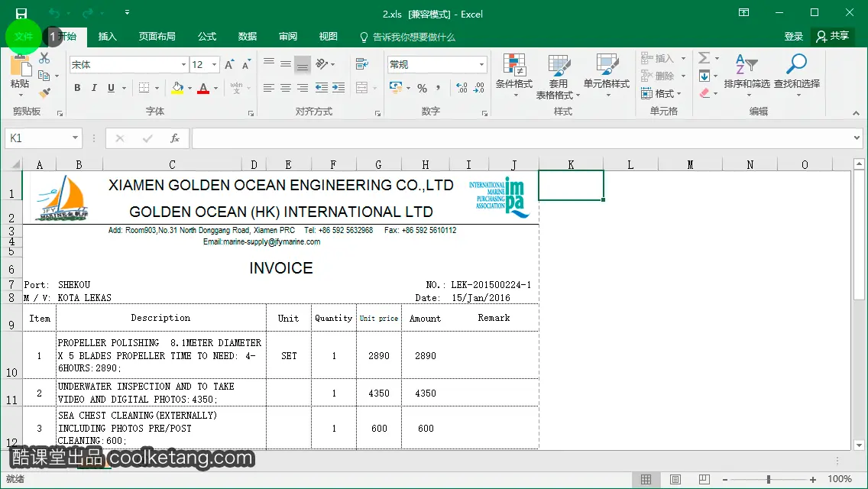868x489 pixels.
Task: Open the Page Layout (页面布局) tab
Action: tap(157, 37)
